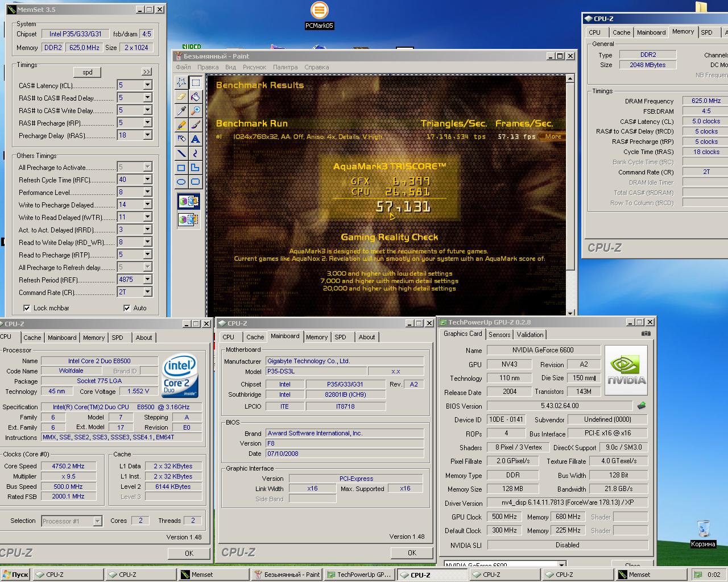Viewport: 728px width, 582px height.
Task: Select the Text tool in Paint
Action: tap(195, 139)
